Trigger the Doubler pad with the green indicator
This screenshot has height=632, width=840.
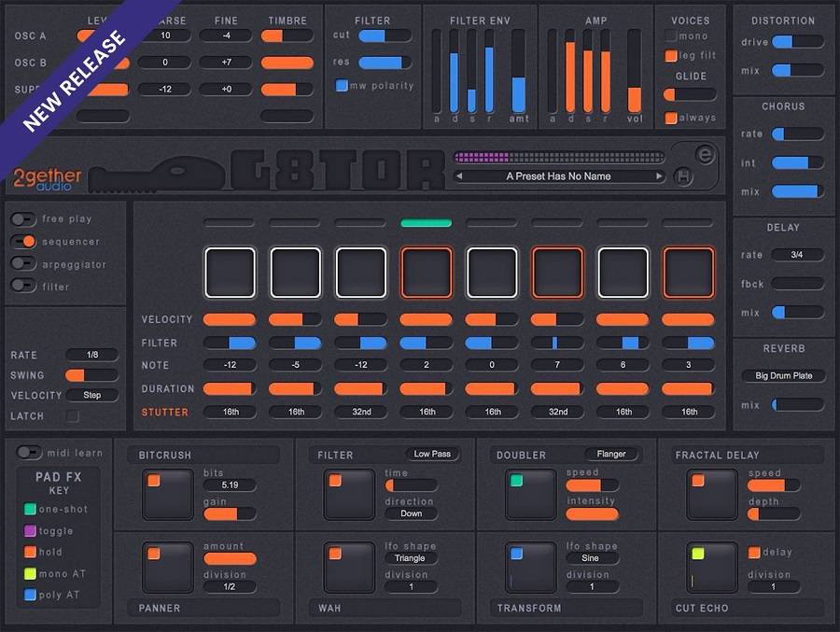click(x=530, y=495)
